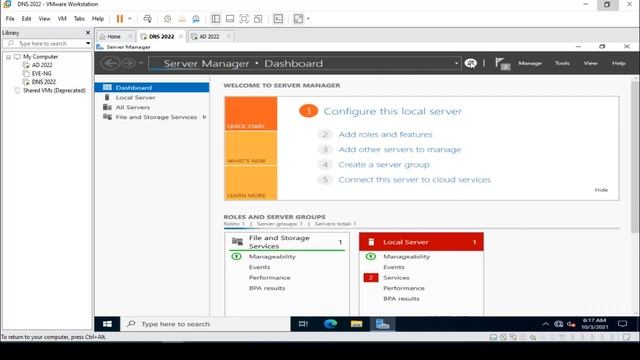640x360 pixels.
Task: Open the Server Manager Help menu
Action: point(618,63)
